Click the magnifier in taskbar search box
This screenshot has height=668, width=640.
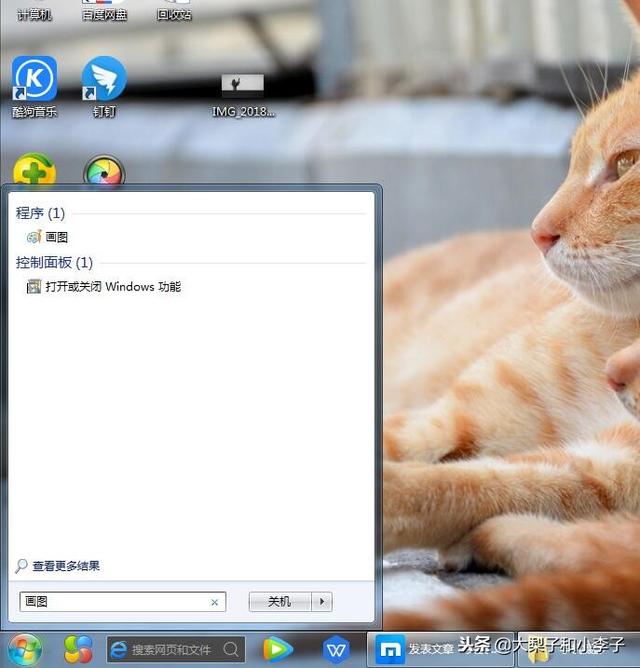[x=231, y=650]
